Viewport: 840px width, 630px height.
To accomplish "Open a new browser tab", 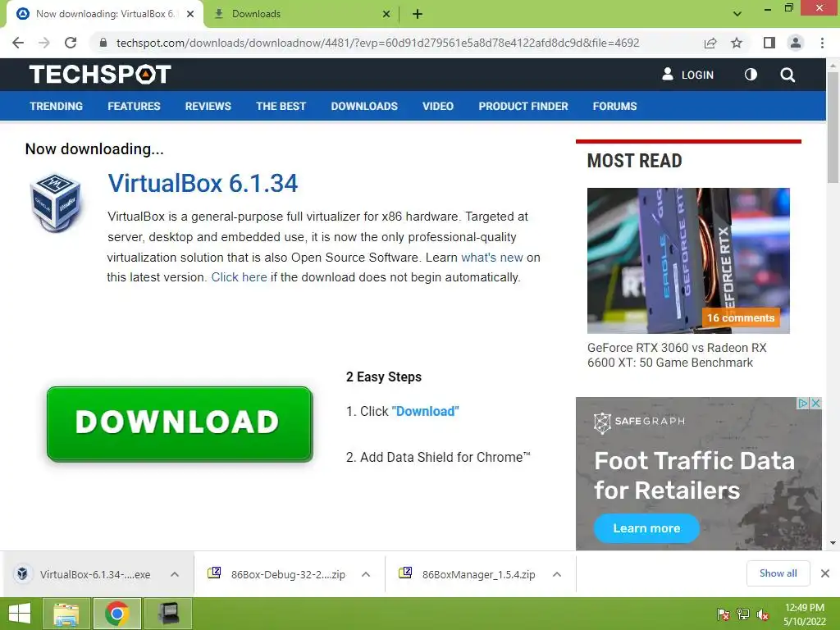I will point(418,14).
